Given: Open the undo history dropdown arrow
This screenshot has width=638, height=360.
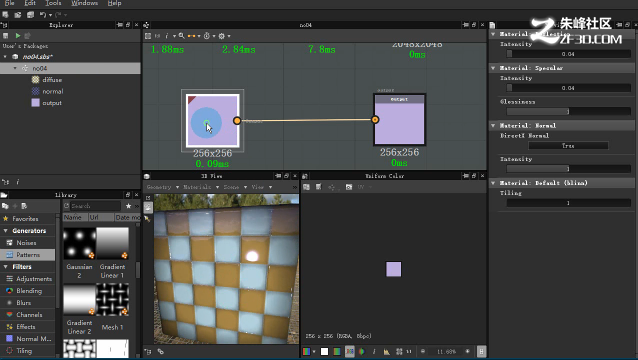Looking at the screenshot, I should click(50, 15).
